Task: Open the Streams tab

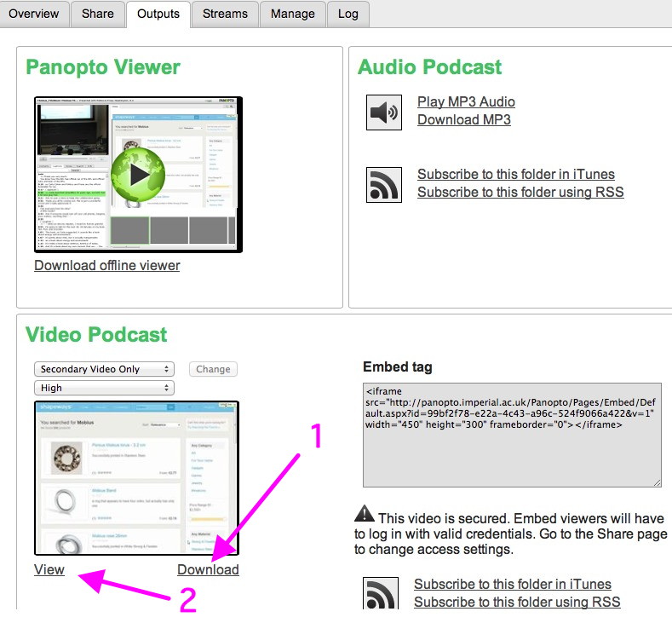Action: tap(225, 14)
